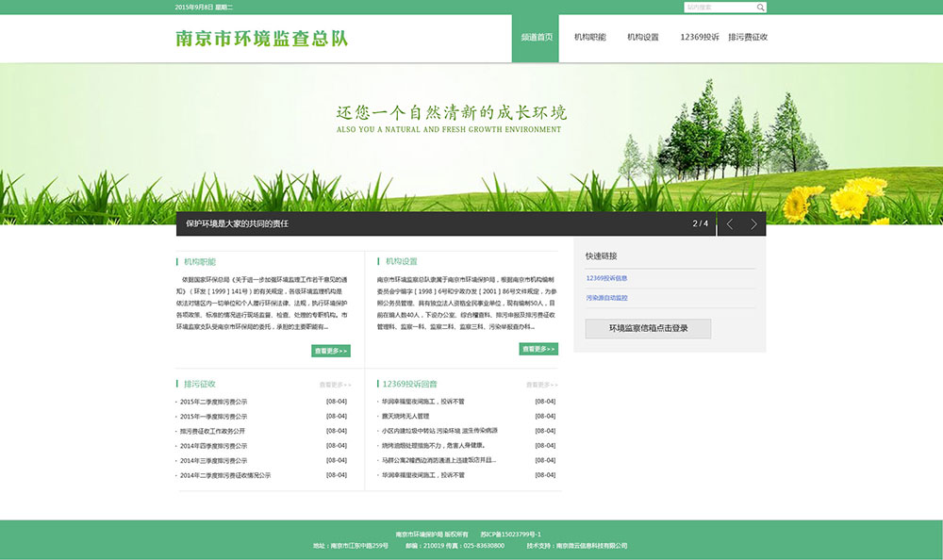The width and height of the screenshot is (943, 560).
Task: Open 排污费征收 in the top navigation
Action: click(x=748, y=38)
